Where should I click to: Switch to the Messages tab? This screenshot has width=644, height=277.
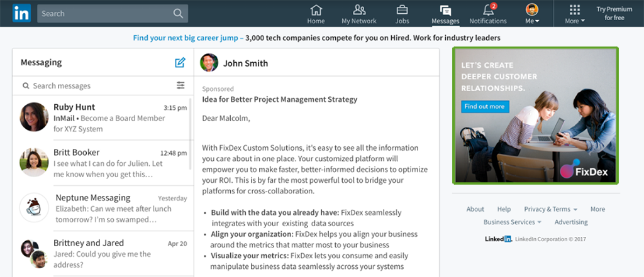(445, 13)
